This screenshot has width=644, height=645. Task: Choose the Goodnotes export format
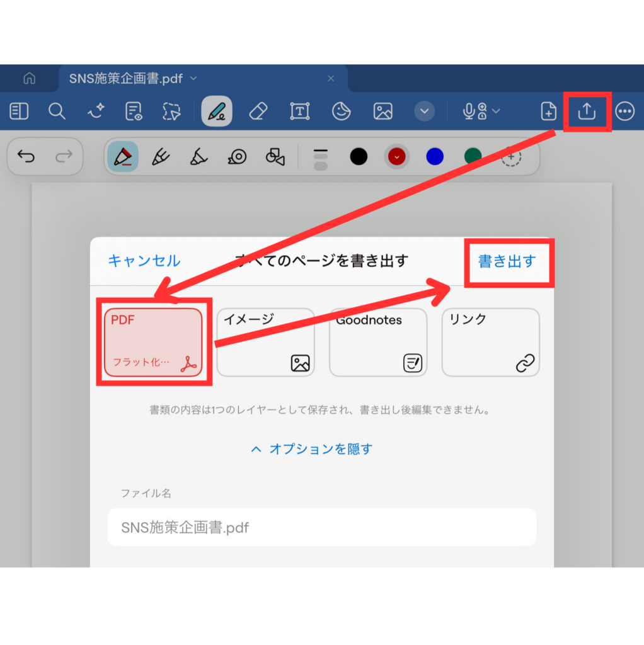coord(378,342)
